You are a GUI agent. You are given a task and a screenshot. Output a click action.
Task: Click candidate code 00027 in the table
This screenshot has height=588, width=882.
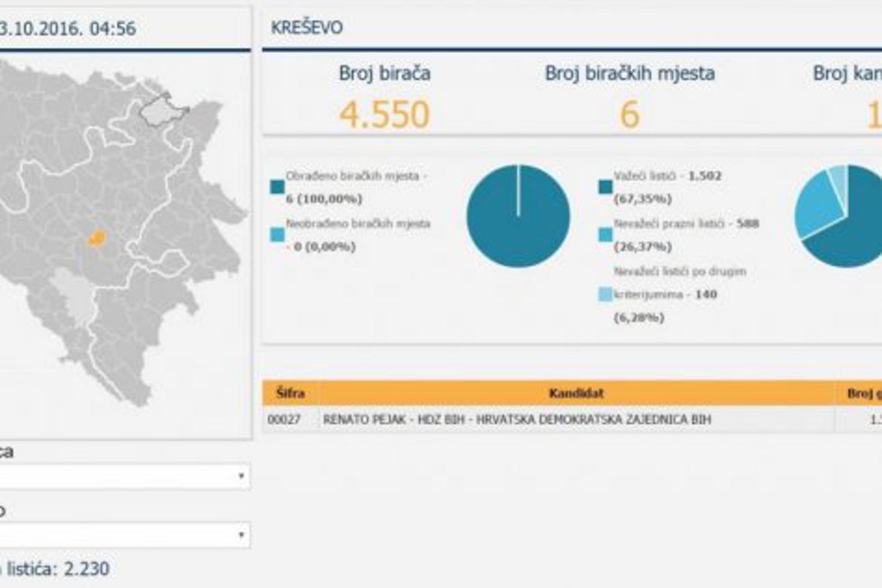(x=284, y=419)
